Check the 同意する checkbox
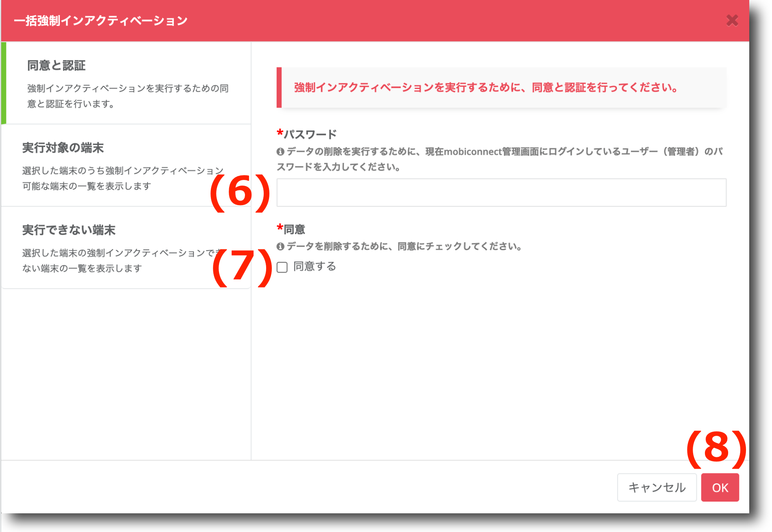The image size is (772, 532). tap(282, 267)
